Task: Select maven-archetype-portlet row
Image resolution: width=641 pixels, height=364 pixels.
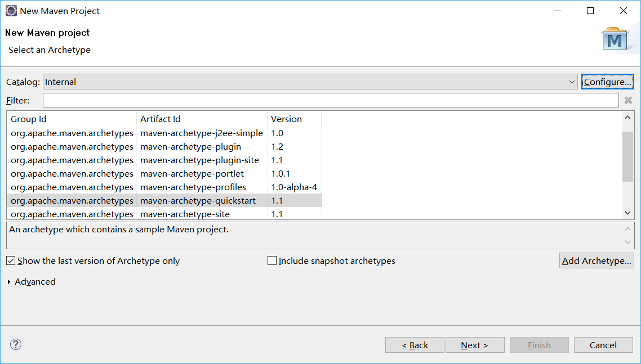Action: point(164,174)
